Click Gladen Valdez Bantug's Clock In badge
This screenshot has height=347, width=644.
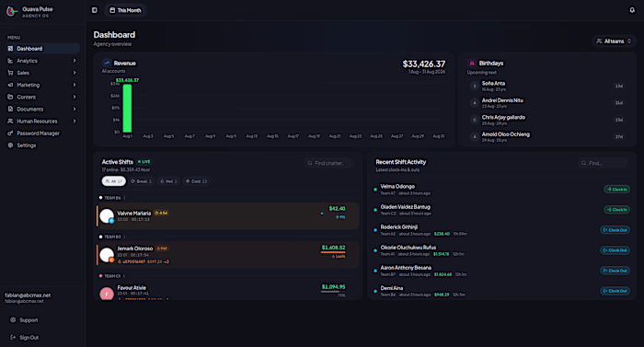616,210
